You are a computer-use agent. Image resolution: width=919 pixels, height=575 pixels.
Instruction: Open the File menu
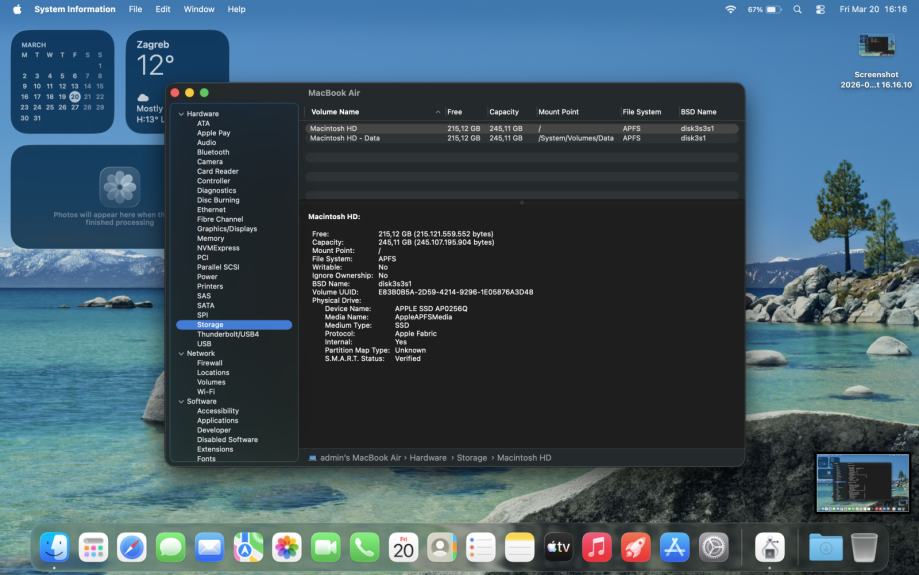135,9
